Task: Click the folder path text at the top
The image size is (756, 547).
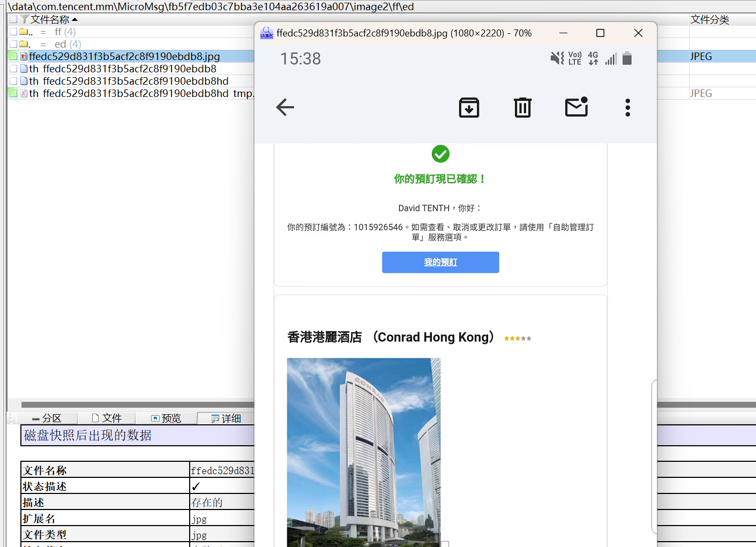Action: tap(211, 6)
